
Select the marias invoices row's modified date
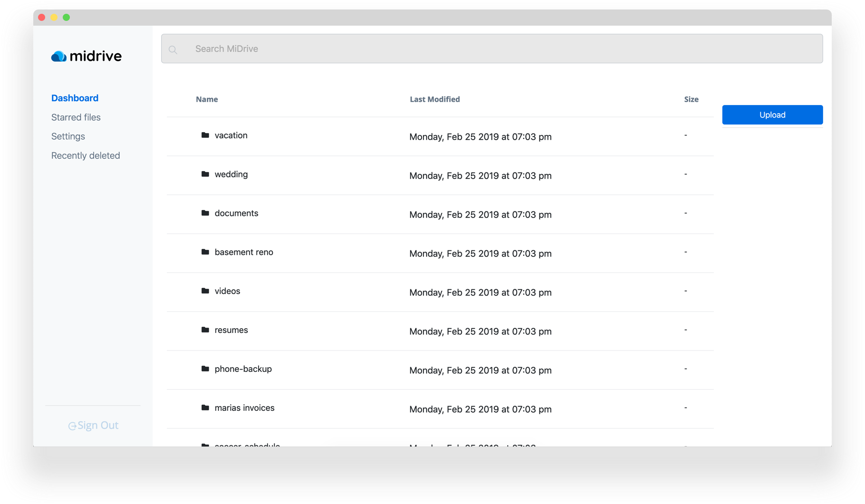pyautogui.click(x=481, y=409)
